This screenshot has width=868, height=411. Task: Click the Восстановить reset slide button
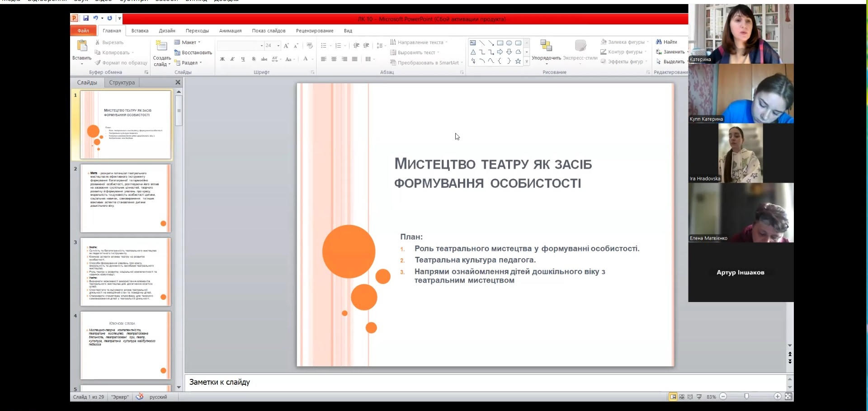193,53
